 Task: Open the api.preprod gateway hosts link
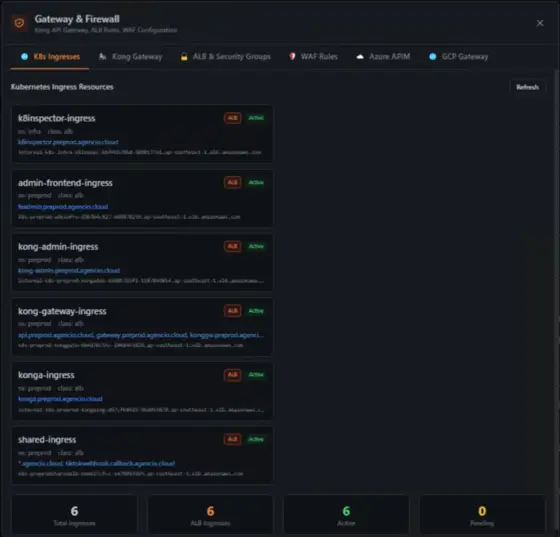pyautogui.click(x=141, y=335)
